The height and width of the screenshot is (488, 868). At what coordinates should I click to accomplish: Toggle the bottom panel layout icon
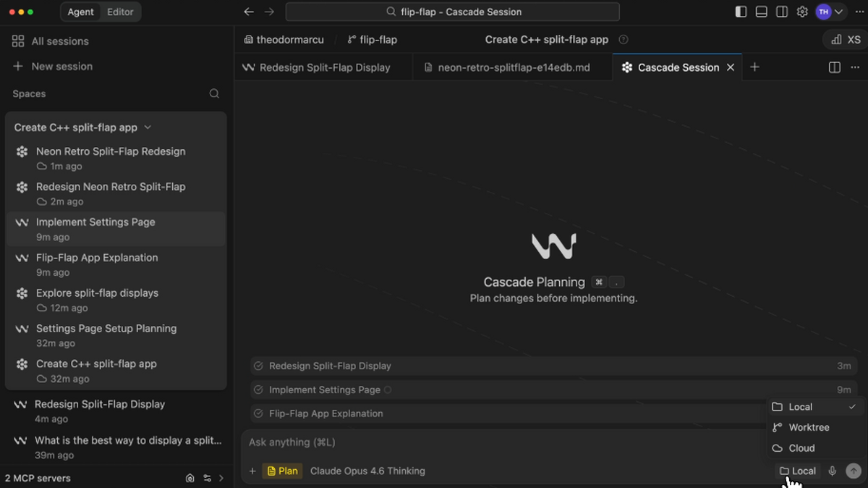761,12
